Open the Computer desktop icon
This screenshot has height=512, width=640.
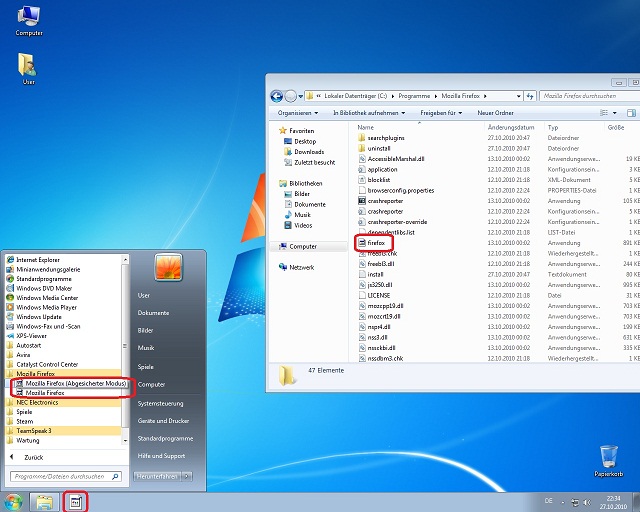29,21
